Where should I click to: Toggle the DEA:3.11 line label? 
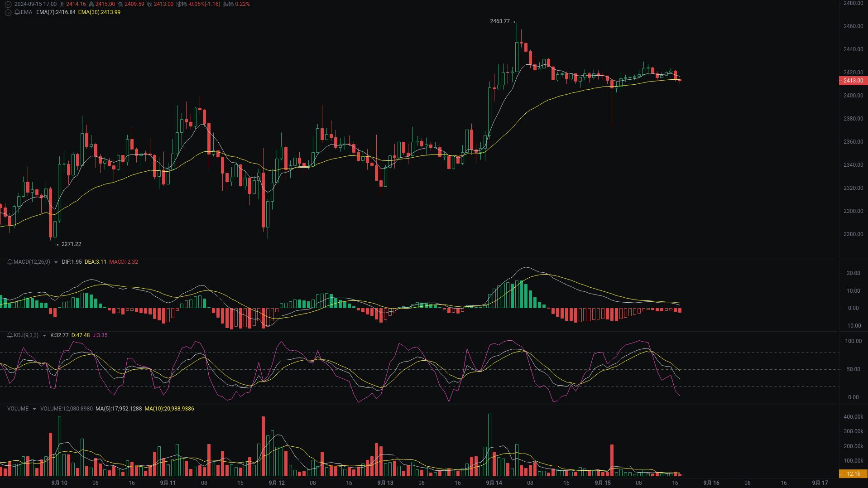pyautogui.click(x=95, y=262)
